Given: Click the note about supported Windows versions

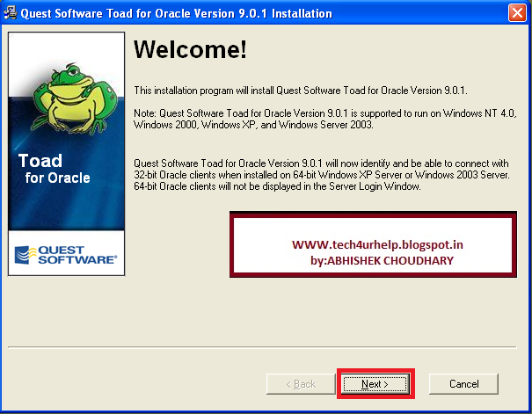Looking at the screenshot, I should coord(325,119).
